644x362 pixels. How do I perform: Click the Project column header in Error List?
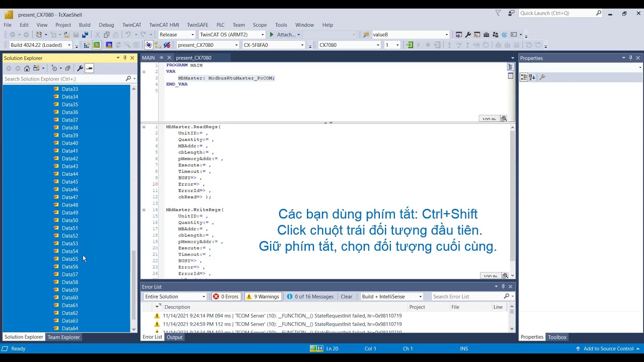point(417,307)
